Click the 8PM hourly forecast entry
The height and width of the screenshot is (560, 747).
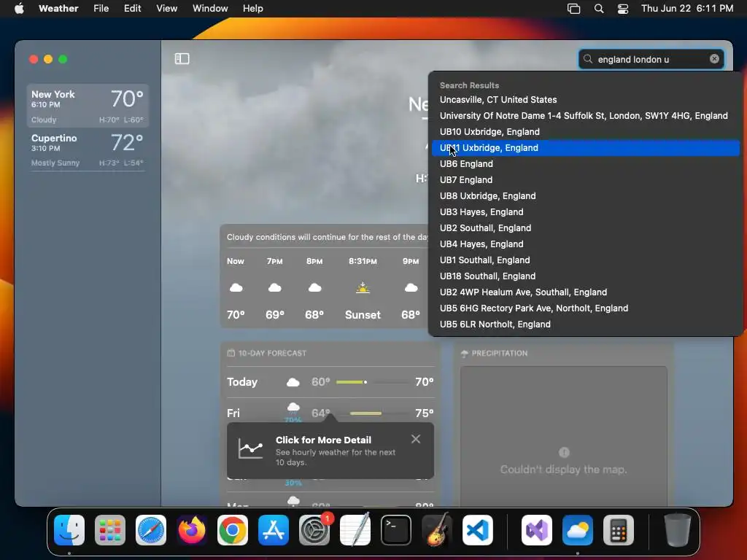(314, 288)
